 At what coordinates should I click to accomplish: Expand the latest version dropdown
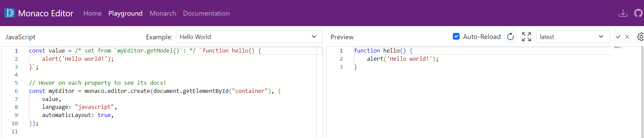coord(573,37)
